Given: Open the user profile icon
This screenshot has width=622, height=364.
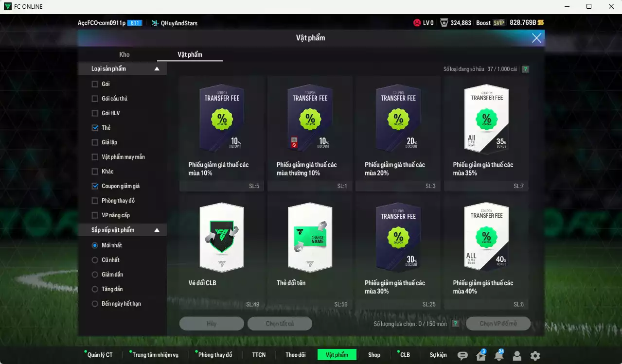Looking at the screenshot, I should (517, 356).
